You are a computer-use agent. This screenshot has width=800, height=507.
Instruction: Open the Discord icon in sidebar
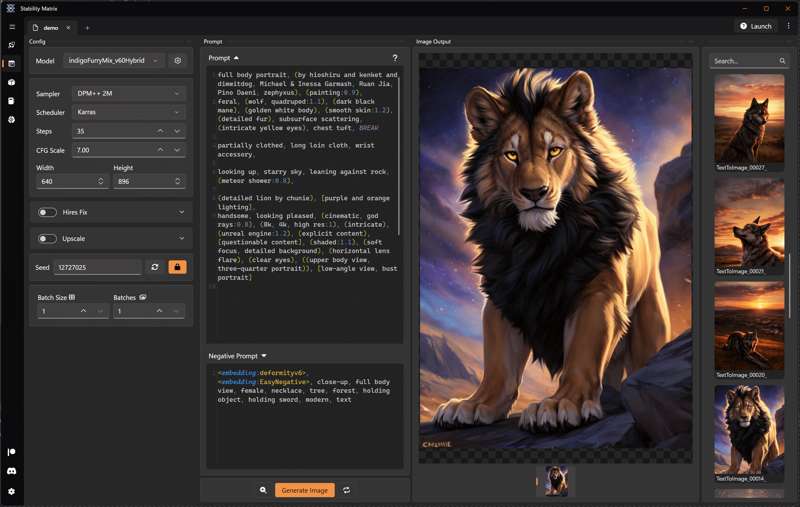[x=12, y=471]
